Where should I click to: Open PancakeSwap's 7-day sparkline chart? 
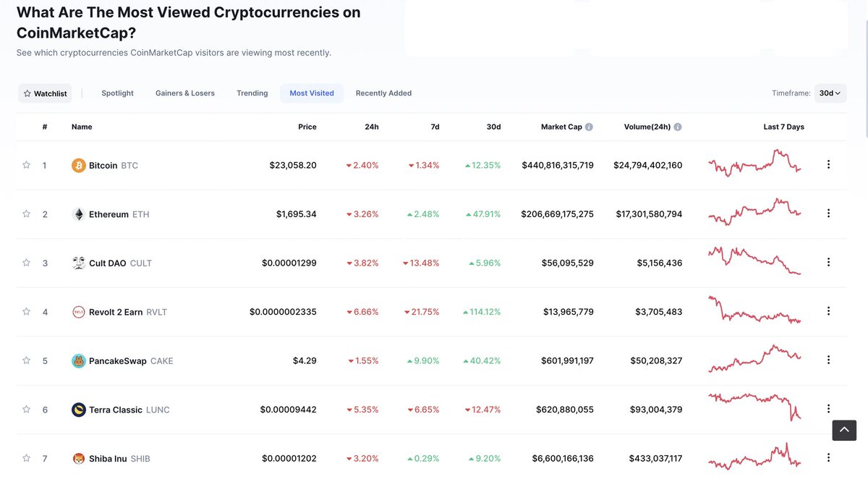pos(754,358)
